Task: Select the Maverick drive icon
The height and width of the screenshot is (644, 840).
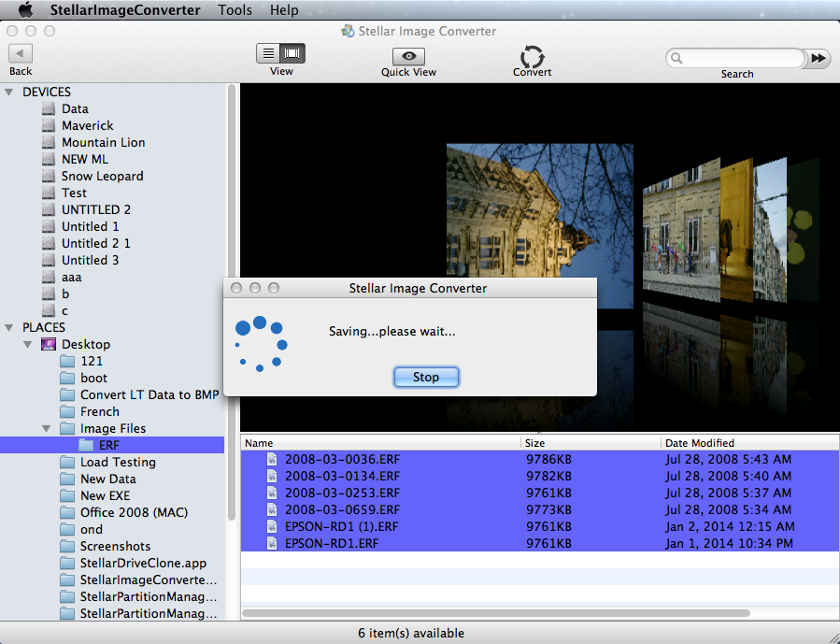Action: tap(49, 125)
